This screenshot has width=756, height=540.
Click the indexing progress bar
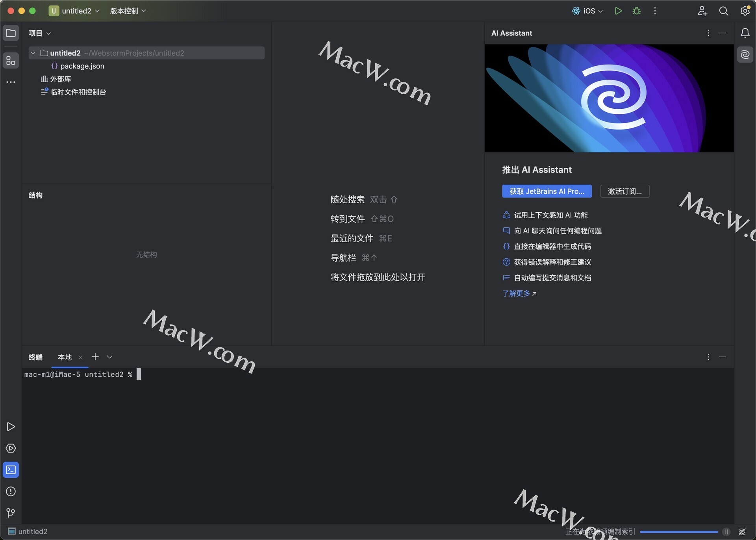pyautogui.click(x=679, y=532)
